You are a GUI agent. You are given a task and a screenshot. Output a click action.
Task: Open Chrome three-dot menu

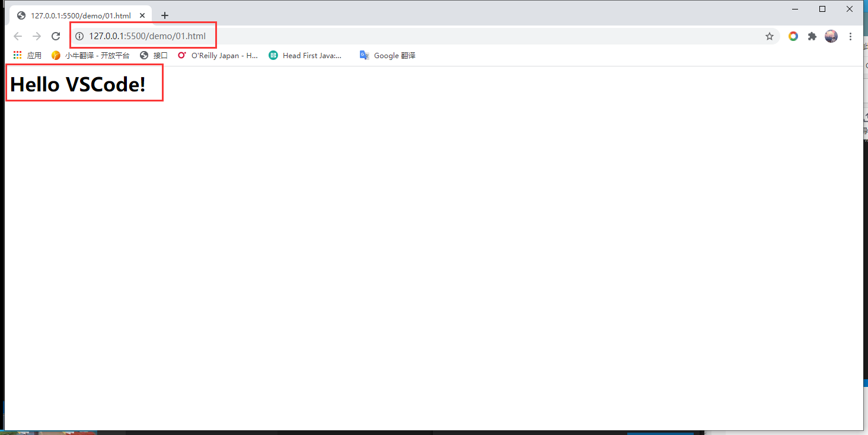point(850,36)
